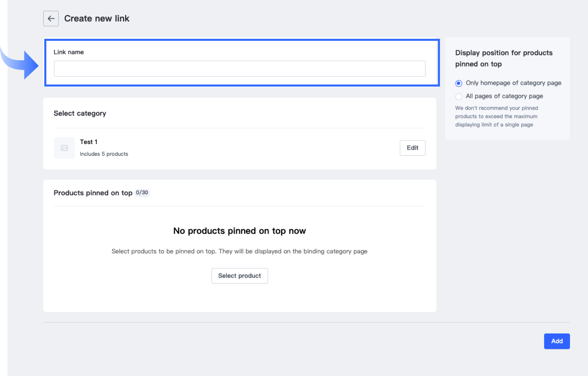Click the blue Add button
This screenshot has width=588, height=376.
coord(557,341)
